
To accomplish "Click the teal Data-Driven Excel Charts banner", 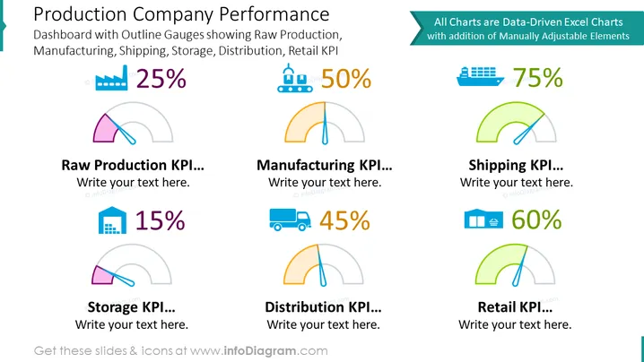I will [x=527, y=29].
